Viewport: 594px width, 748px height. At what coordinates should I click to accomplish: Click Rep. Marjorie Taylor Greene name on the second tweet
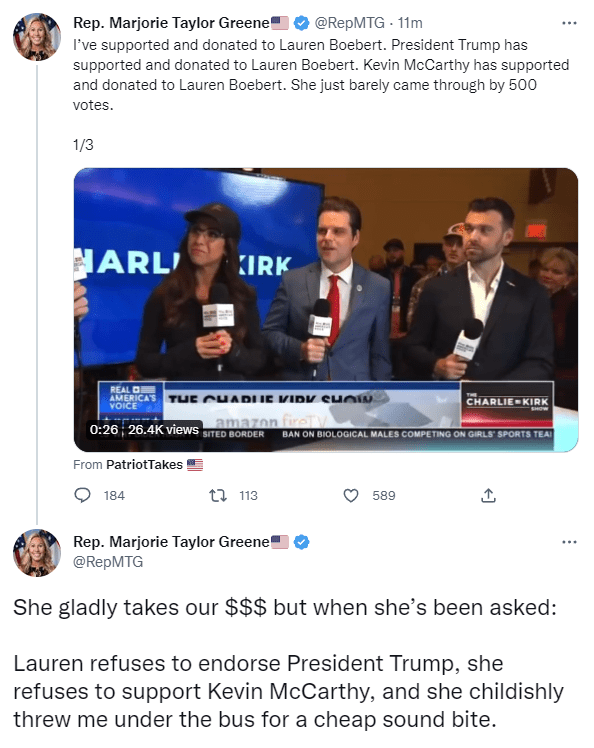pyautogui.click(x=171, y=541)
